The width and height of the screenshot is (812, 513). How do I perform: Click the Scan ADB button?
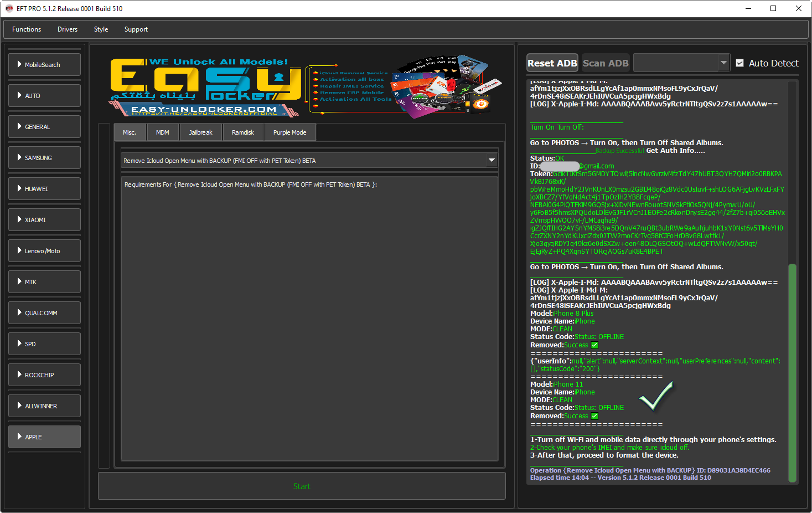pos(606,63)
